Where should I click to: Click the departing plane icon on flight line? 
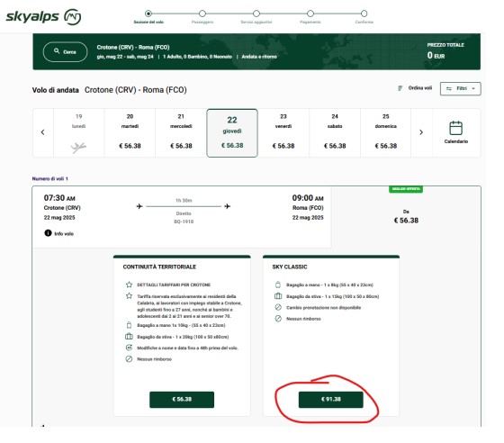pyautogui.click(x=139, y=206)
